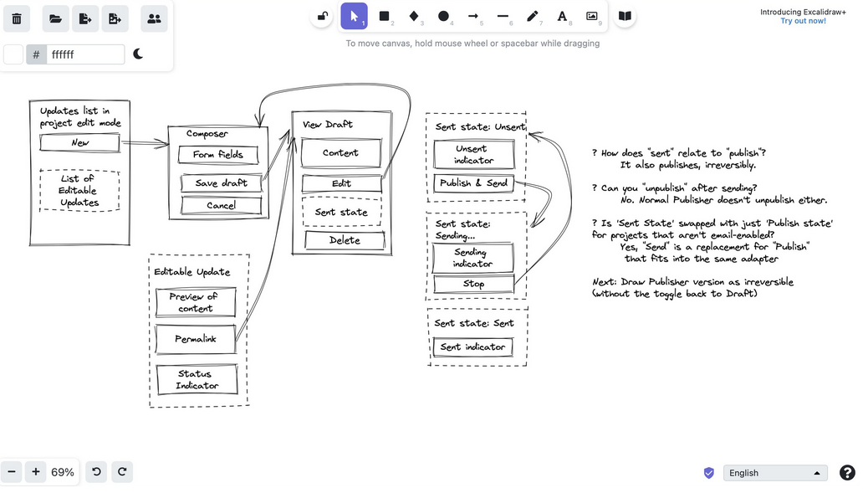Clear the canvas with the trash icon
This screenshot has width=868, height=493.
[x=17, y=18]
